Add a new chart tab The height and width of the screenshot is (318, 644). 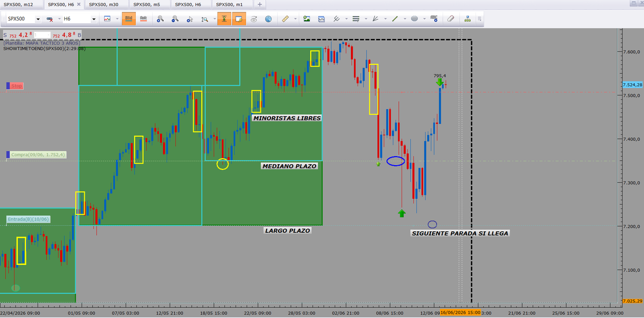click(x=260, y=4)
